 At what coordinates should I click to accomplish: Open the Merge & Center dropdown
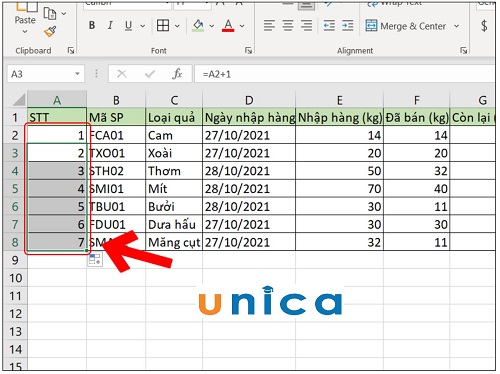tap(457, 26)
